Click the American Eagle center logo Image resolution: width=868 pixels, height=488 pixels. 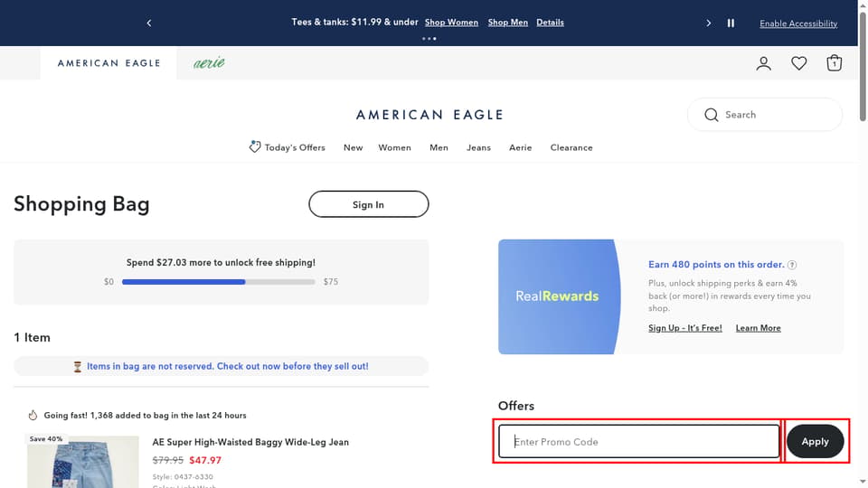pyautogui.click(x=429, y=115)
